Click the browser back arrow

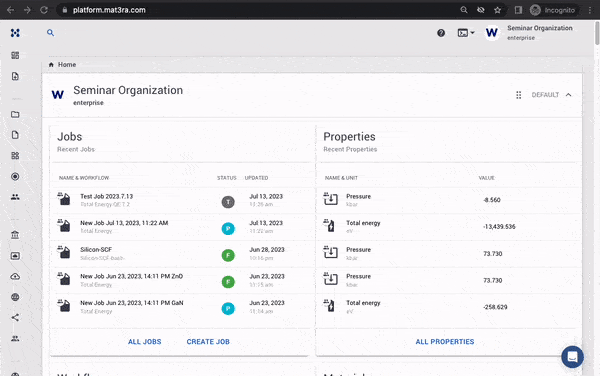coord(10,10)
